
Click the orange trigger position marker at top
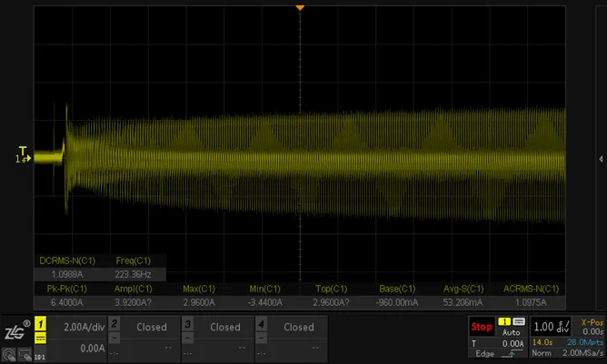point(300,8)
